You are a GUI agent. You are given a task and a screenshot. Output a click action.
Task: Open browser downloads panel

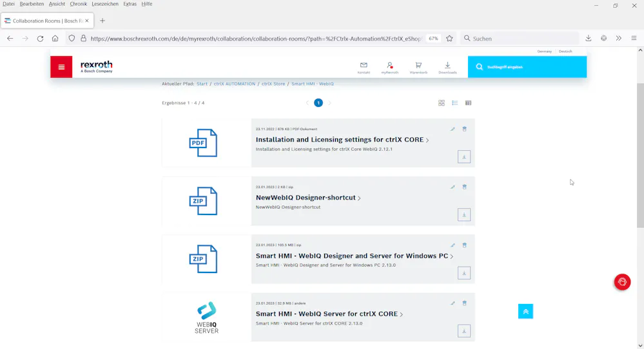point(588,38)
